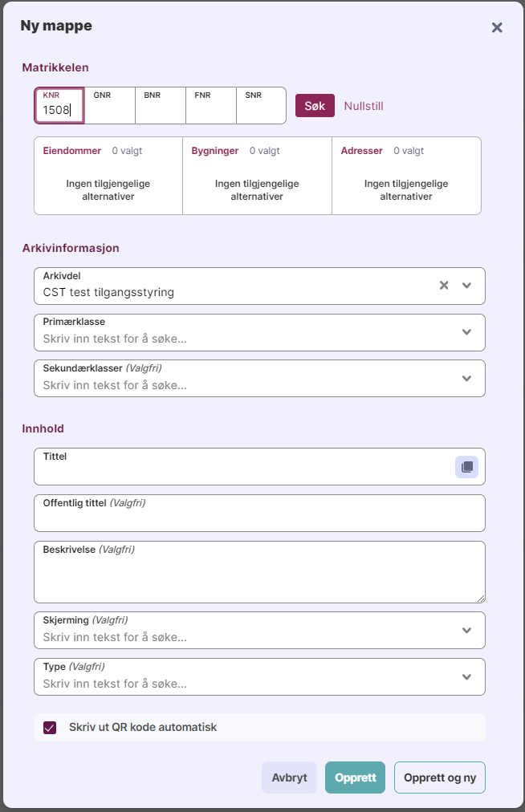The width and height of the screenshot is (525, 812).
Task: Open the Primærklasse dropdown
Action: 467,332
